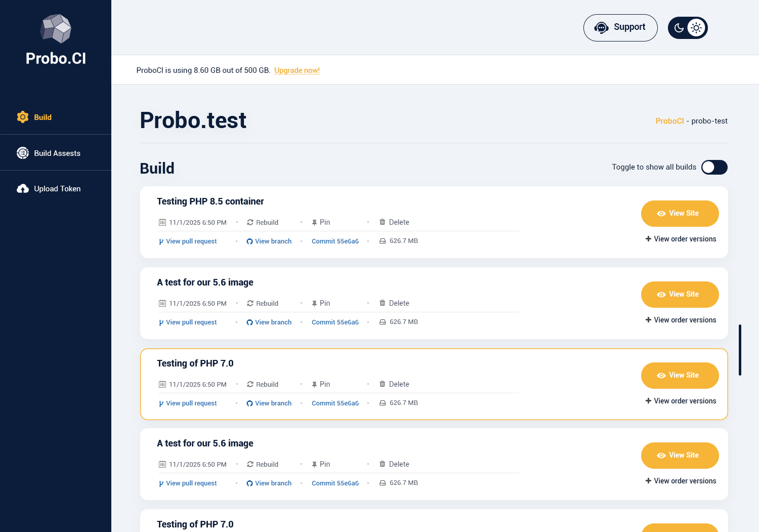Click the GitHub View branch icon in first build
Image resolution: width=759 pixels, height=532 pixels.
coord(249,241)
